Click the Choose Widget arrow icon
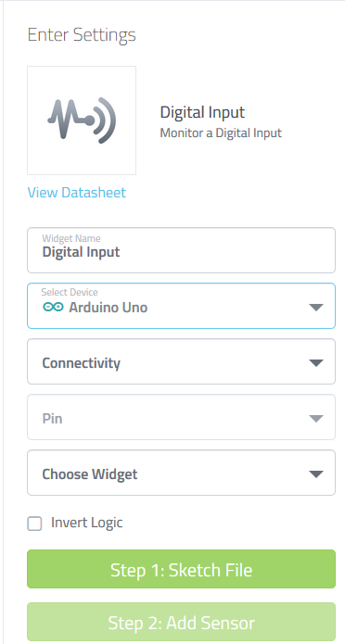 (316, 474)
